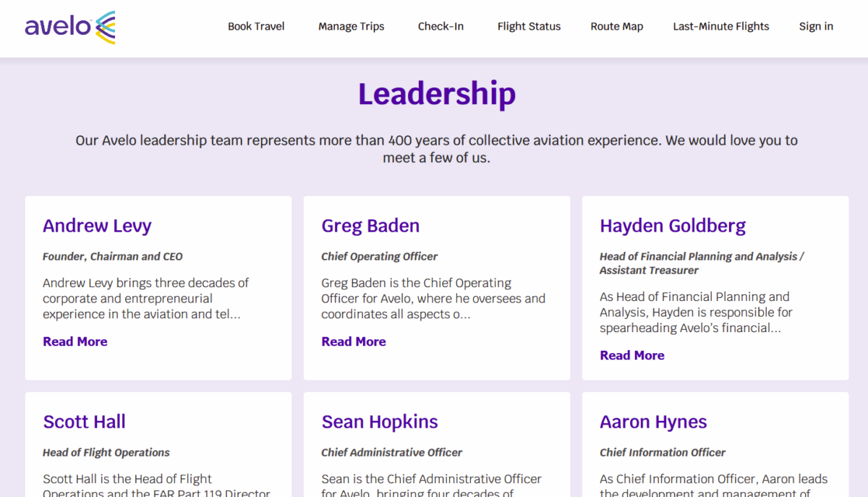868x497 pixels.
Task: Open Scott Hall's profile heading
Action: 84,422
